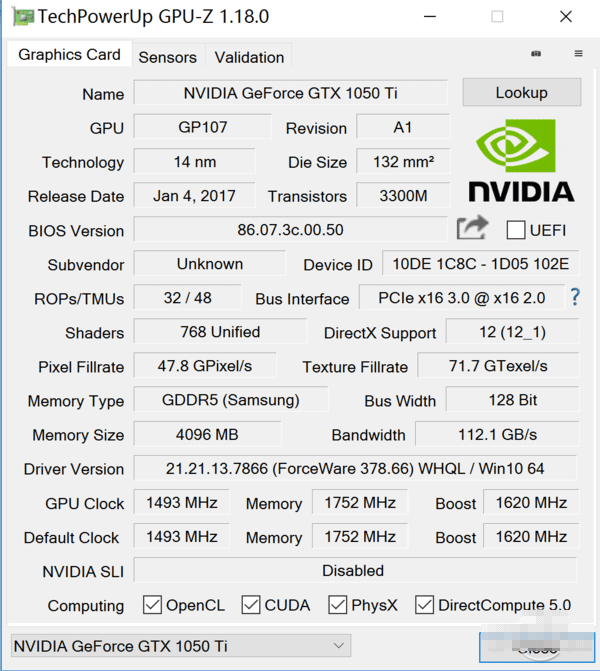
Task: Click the Lookup button
Action: [x=521, y=93]
